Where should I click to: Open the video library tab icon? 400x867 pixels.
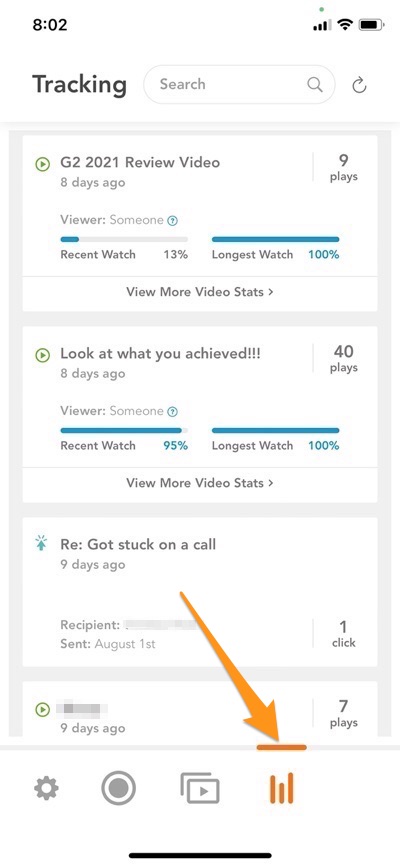[200, 788]
